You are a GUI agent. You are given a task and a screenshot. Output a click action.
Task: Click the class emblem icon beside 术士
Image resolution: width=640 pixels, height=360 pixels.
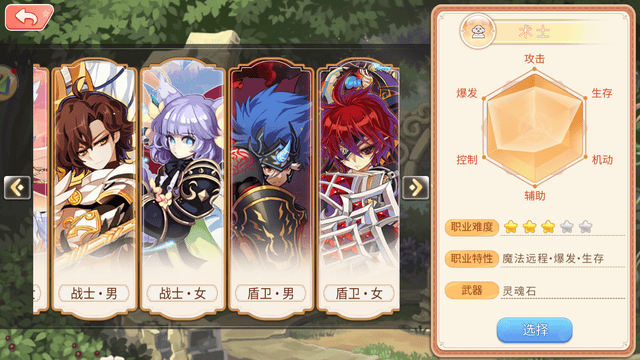pyautogui.click(x=478, y=31)
